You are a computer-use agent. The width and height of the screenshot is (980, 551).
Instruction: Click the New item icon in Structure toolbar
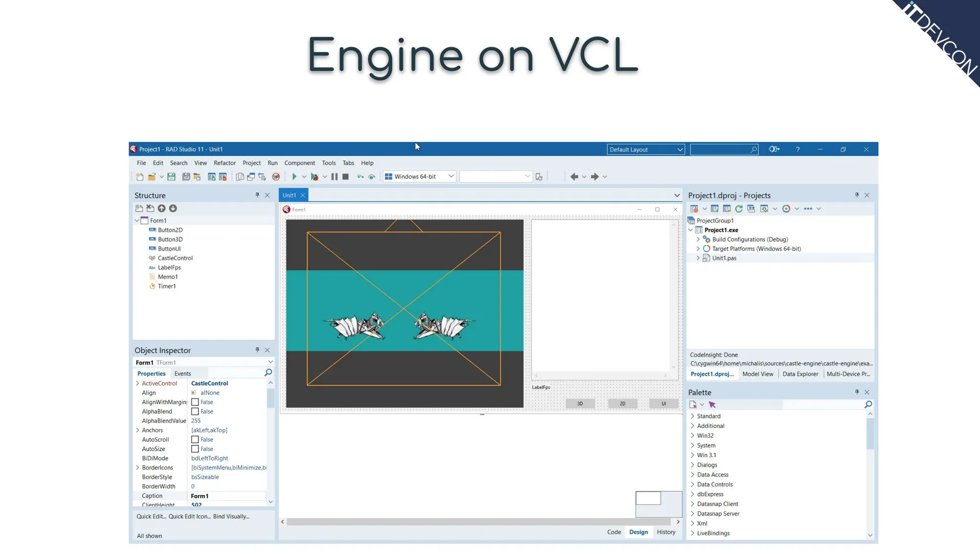[139, 208]
